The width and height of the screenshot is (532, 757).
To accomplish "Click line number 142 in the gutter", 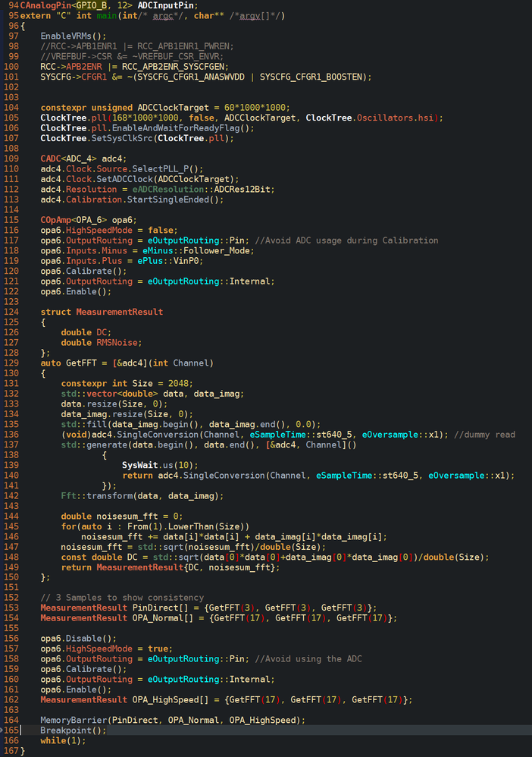I will pos(11,495).
